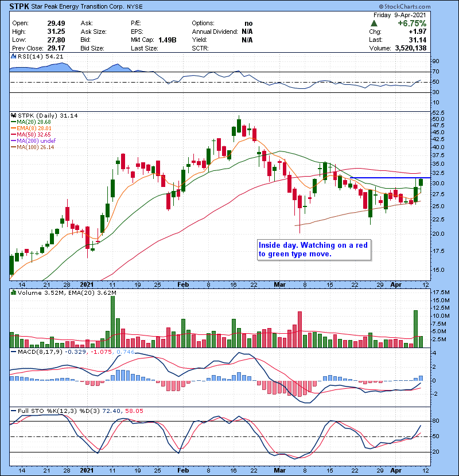Select the Prev Close value 29.17
Viewport: 459px width, 476px height.
[x=56, y=48]
